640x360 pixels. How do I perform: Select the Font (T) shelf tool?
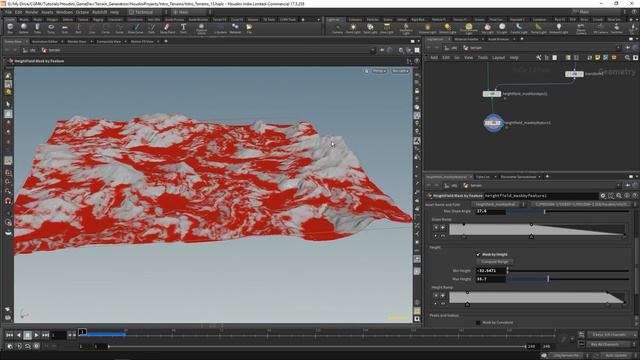tap(183, 28)
